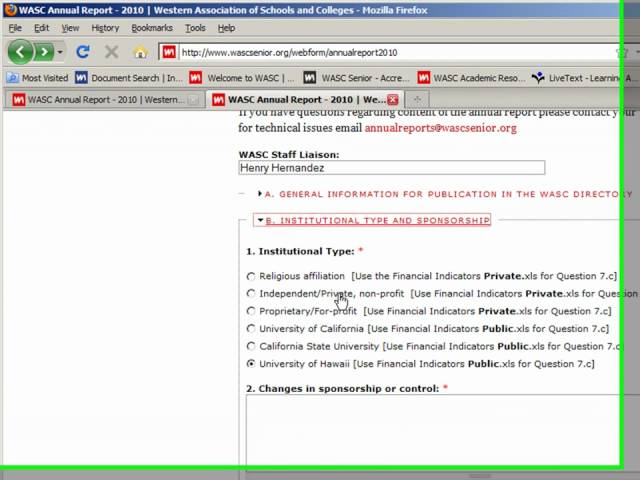Click the Stop loading X icon
The height and width of the screenshot is (480, 640).
coord(111,52)
